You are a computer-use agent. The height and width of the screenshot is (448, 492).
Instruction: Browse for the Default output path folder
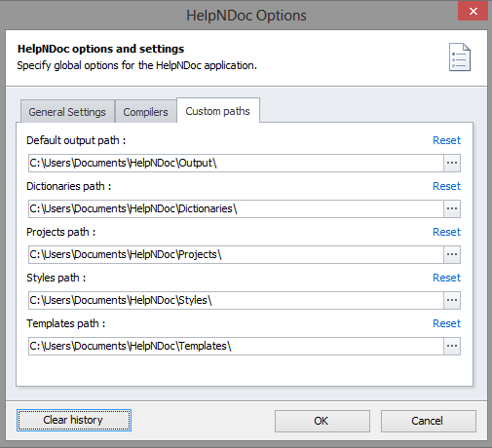point(452,163)
